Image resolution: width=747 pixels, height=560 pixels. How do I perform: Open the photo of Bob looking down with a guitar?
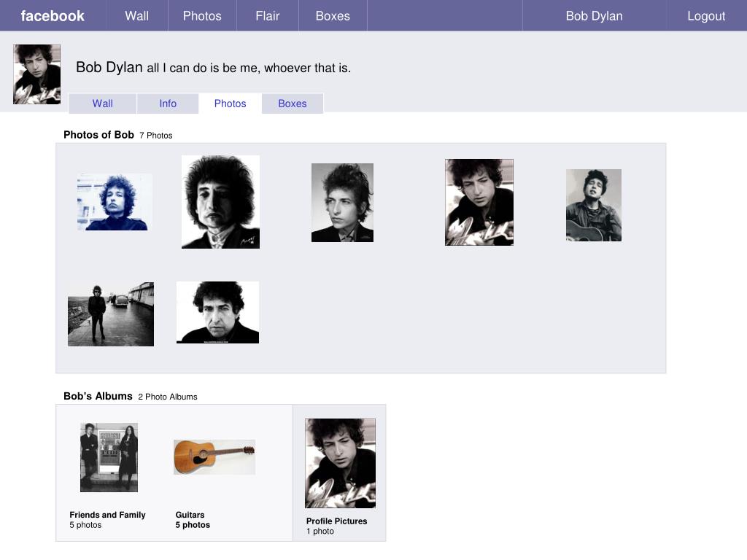pyautogui.click(x=479, y=203)
